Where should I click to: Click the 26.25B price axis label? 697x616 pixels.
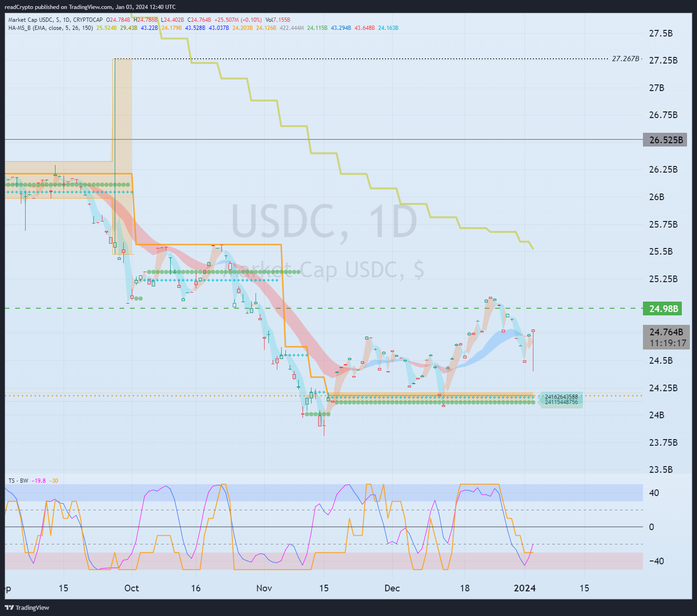[x=663, y=169]
